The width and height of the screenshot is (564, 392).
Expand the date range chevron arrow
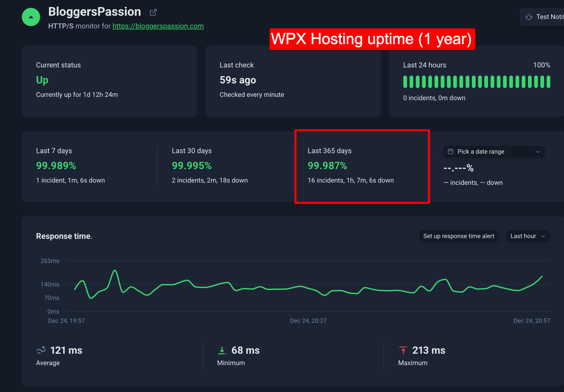(x=538, y=152)
